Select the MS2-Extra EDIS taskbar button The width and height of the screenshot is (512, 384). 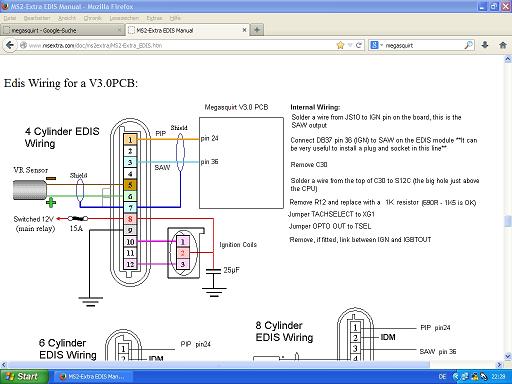tap(93, 377)
